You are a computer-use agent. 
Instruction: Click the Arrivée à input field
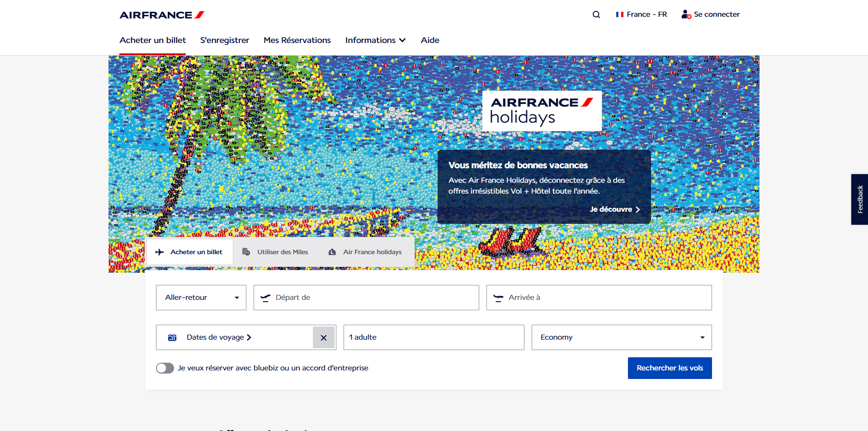[599, 298]
